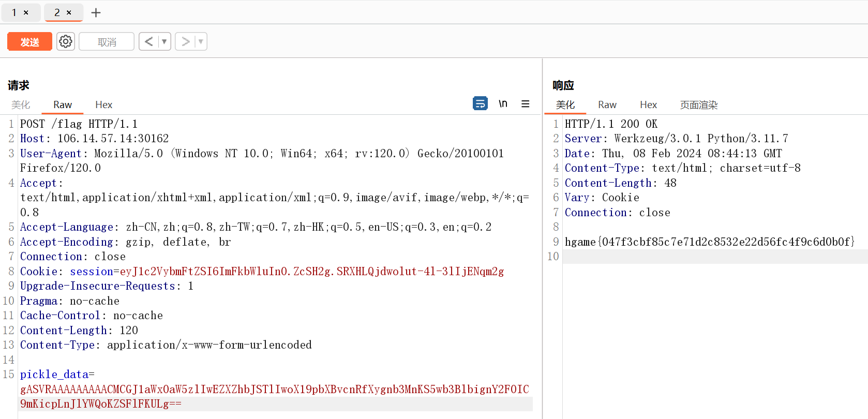This screenshot has height=419, width=868.
Task: Open the response Hex tab
Action: pyautogui.click(x=648, y=104)
